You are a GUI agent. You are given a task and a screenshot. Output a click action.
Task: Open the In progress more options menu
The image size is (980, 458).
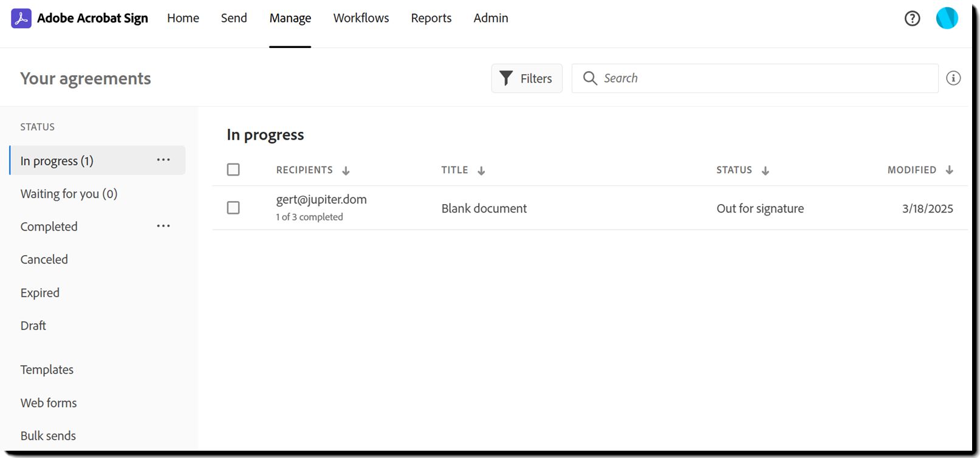163,160
